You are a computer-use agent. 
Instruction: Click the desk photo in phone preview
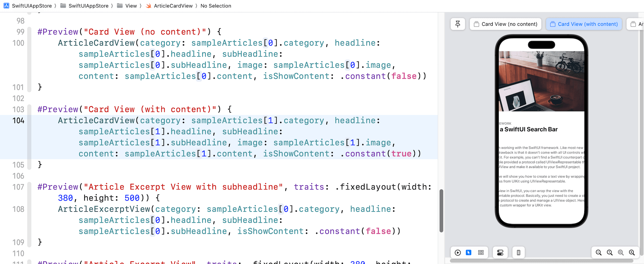541,81
